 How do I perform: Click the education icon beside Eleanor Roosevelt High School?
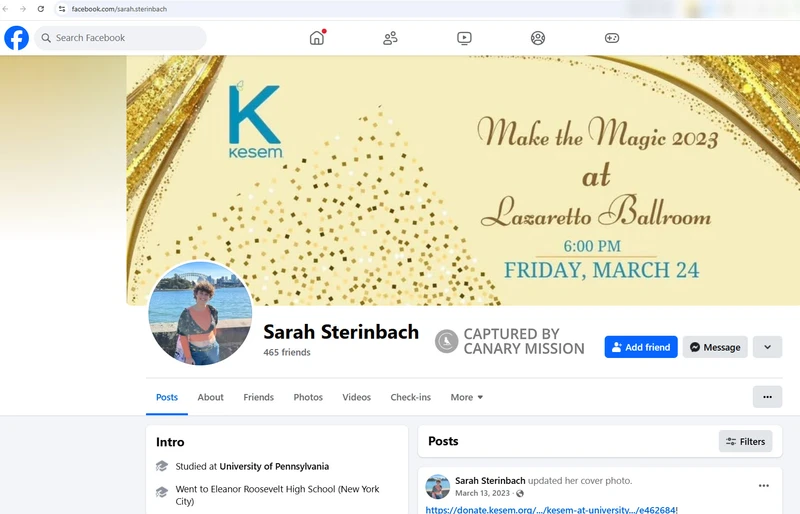162,492
